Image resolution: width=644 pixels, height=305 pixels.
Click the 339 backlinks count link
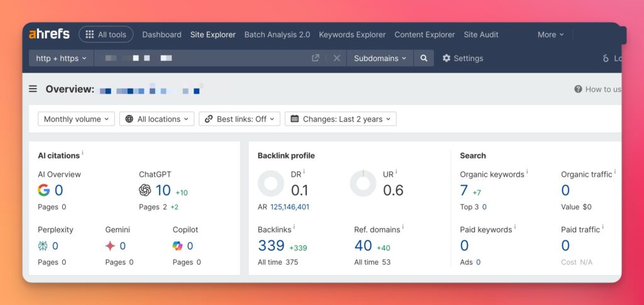(271, 245)
